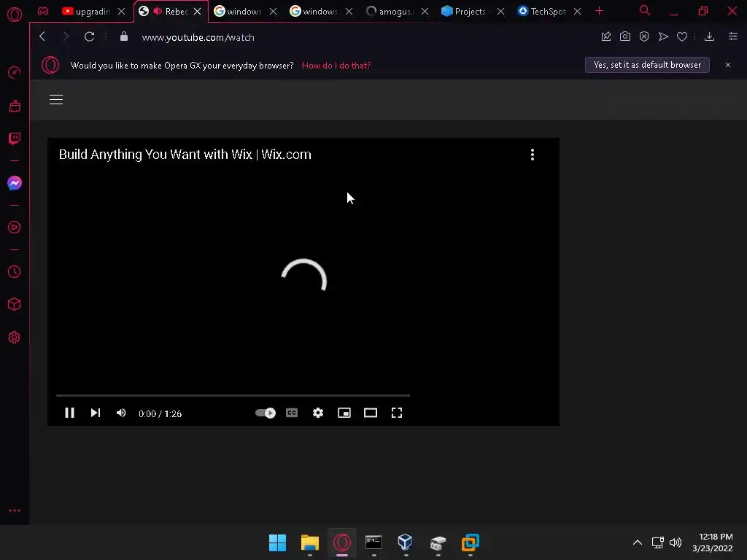
Task: Switch to first windows Google tab
Action: pyautogui.click(x=239, y=11)
